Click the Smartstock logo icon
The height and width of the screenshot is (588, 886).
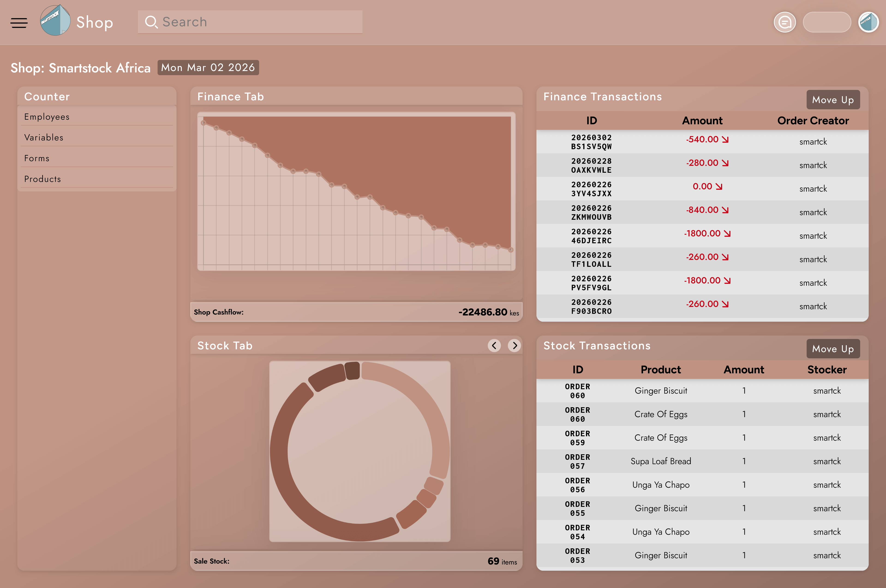click(55, 21)
